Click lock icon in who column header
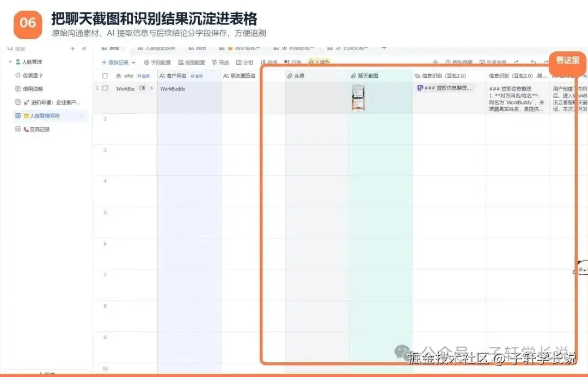Screen dimensions: 588x377 pyautogui.click(x=119, y=76)
